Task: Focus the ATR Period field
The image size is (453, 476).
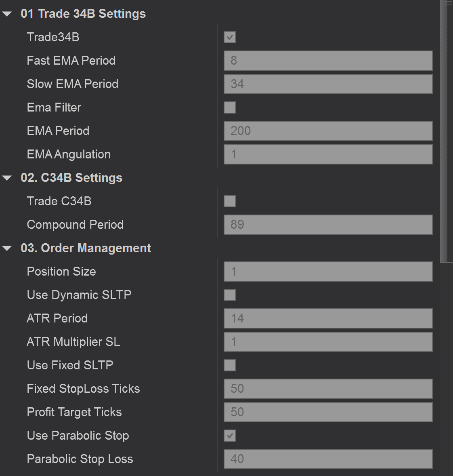Action: 328,319
